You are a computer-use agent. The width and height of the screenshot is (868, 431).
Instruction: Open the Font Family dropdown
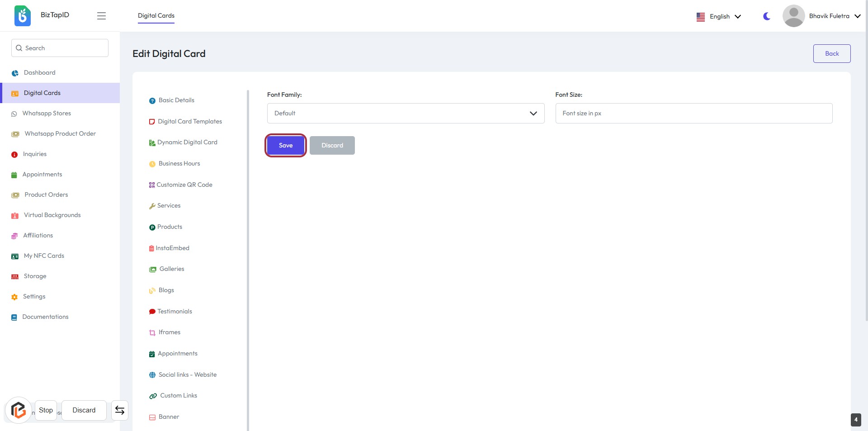coord(406,113)
